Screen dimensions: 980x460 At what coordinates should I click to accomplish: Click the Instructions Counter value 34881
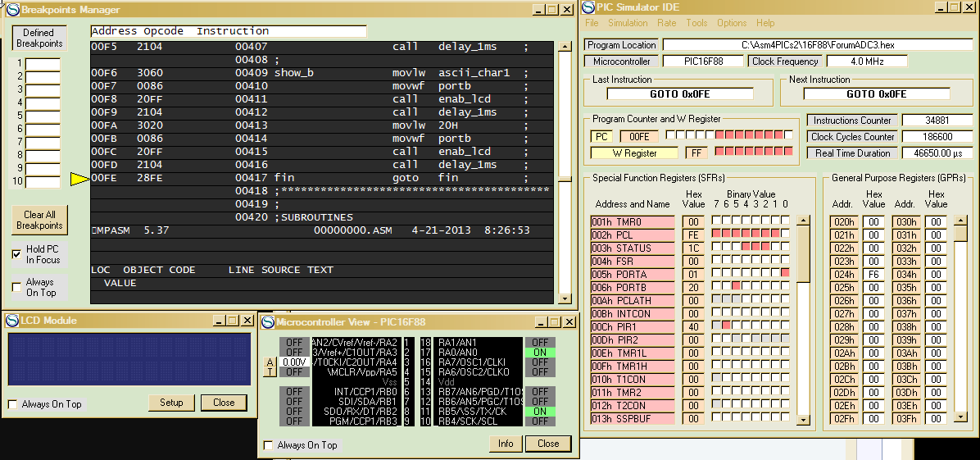937,121
